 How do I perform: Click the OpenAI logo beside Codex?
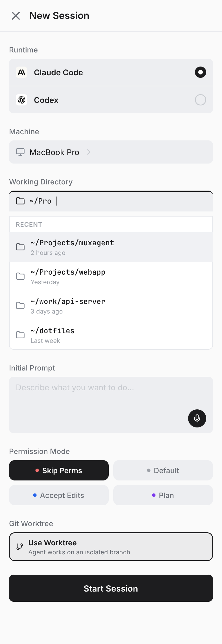(x=21, y=100)
